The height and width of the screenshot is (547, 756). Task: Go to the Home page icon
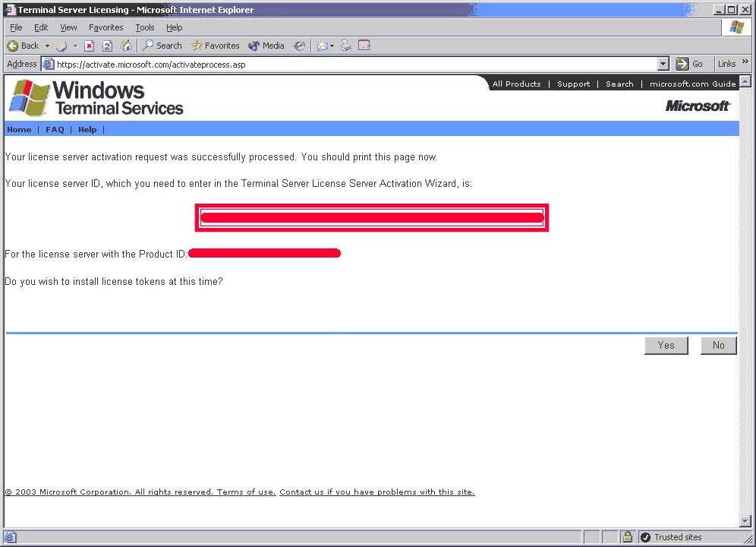(126, 46)
